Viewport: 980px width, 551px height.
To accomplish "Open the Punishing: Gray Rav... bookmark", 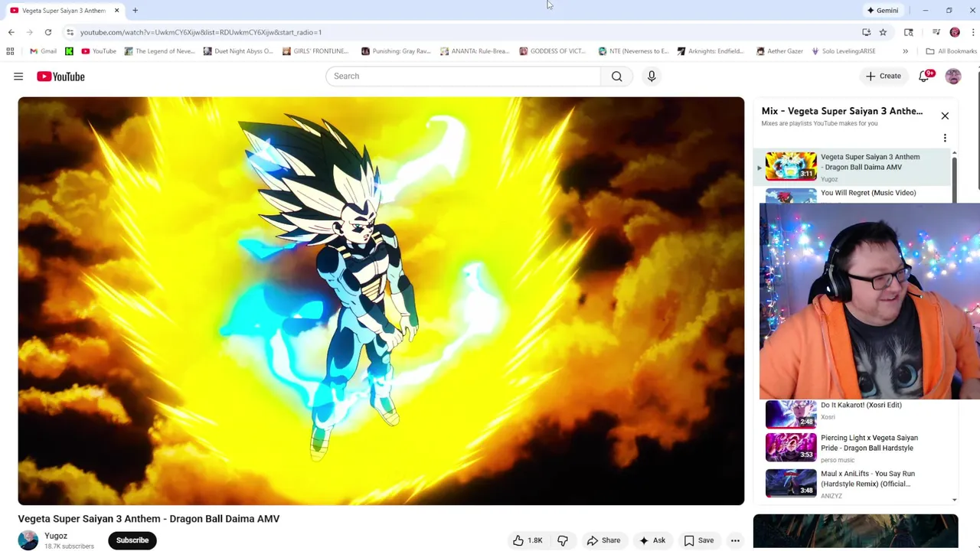I will click(396, 51).
